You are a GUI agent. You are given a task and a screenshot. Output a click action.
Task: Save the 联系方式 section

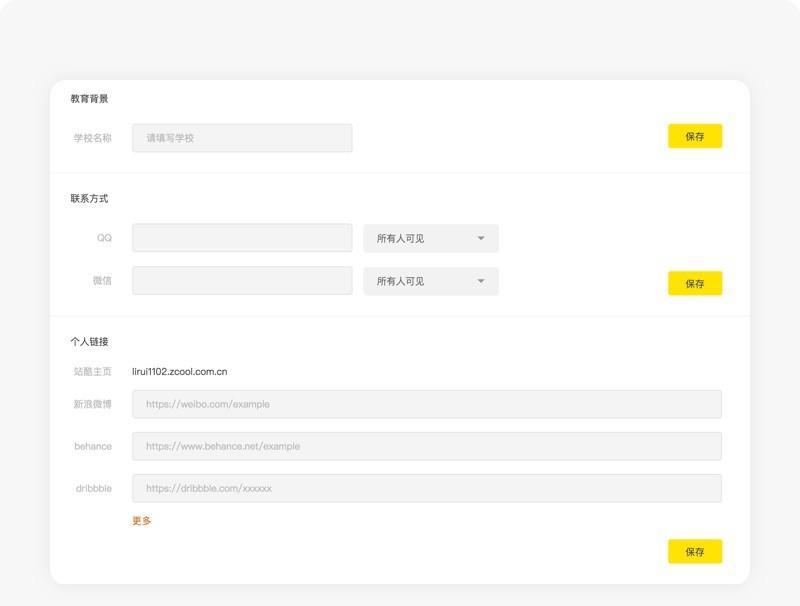coord(695,283)
